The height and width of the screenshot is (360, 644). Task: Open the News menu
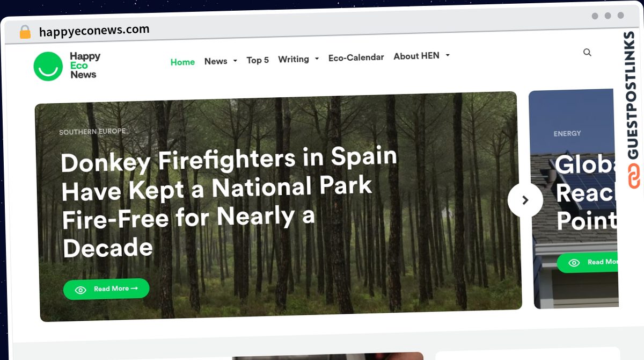click(216, 61)
